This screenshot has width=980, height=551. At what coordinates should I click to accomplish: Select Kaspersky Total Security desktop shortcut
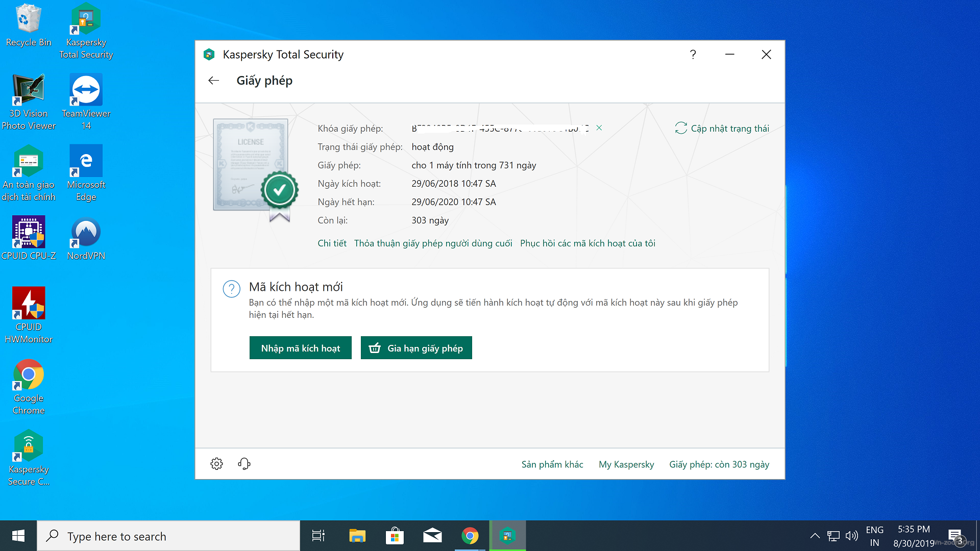pyautogui.click(x=86, y=32)
